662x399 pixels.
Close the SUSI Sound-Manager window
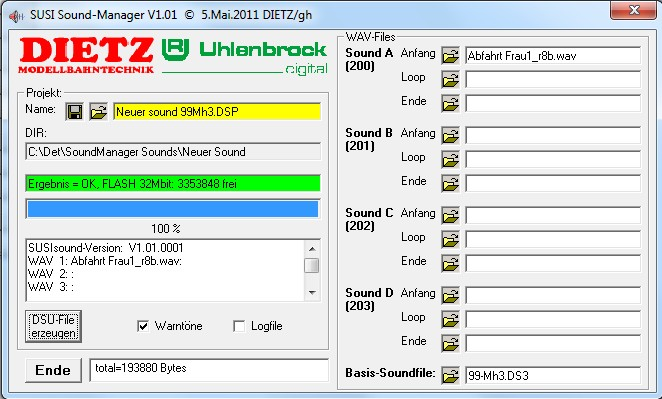(633, 10)
